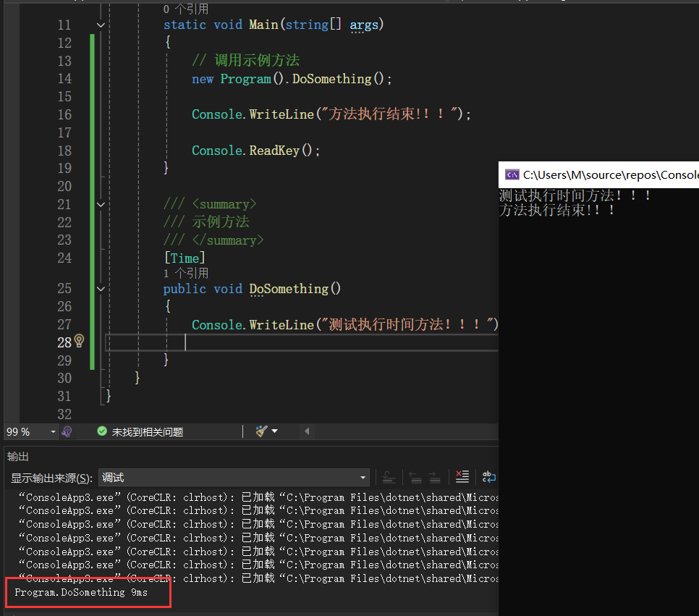The height and width of the screenshot is (616, 699).
Task: Clear all output with the clear icon
Action: click(462, 477)
